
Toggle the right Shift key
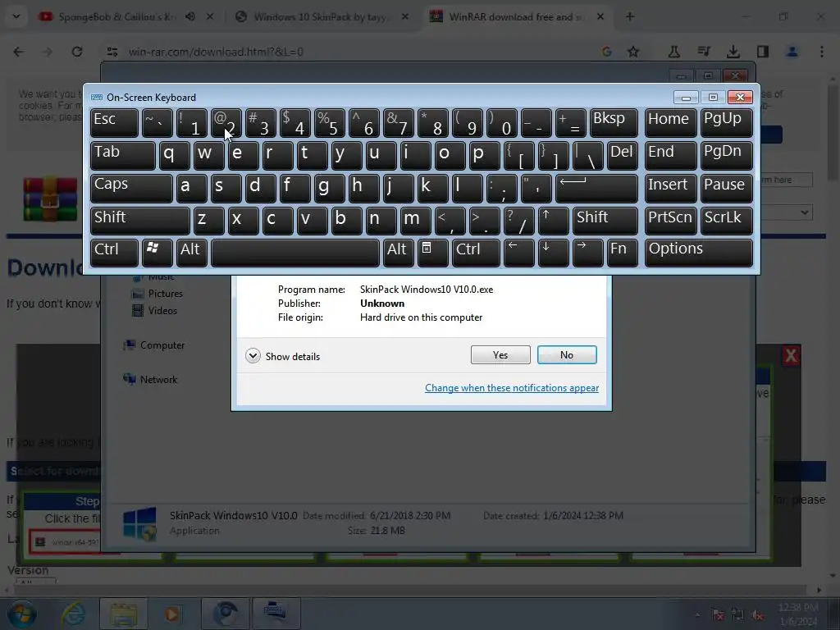coord(605,221)
